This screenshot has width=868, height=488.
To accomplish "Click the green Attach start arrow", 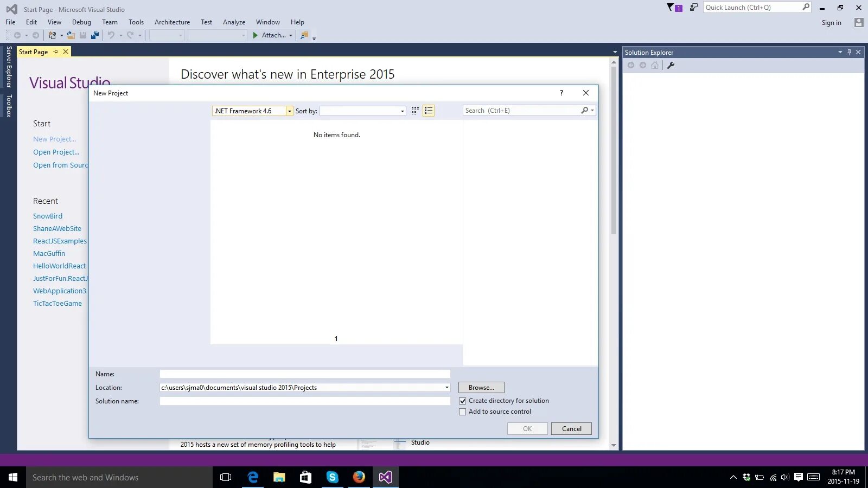I will [x=256, y=35].
